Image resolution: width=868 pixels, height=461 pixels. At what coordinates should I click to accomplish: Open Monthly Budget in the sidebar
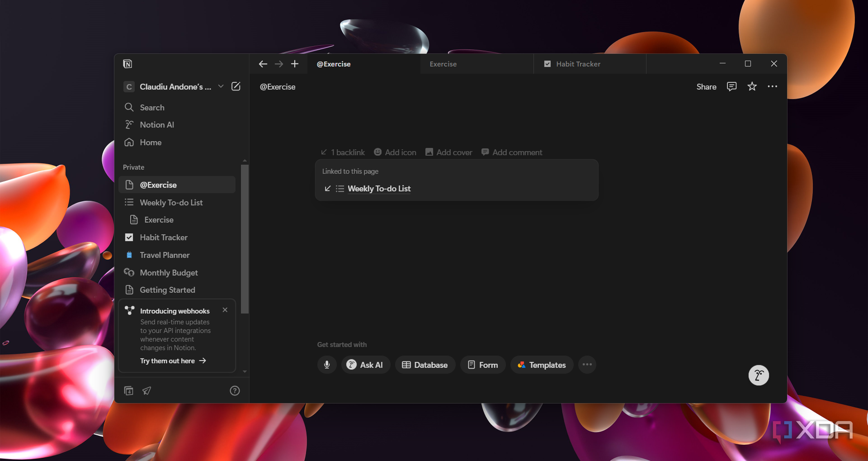177,273
